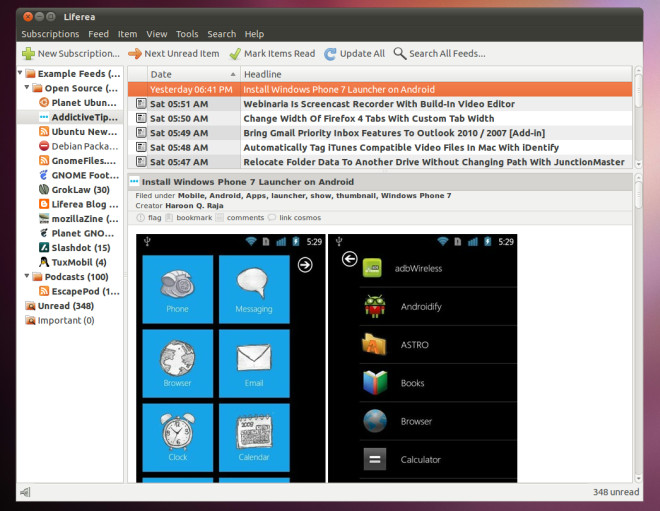Select the Relocate Folder Data headline
Screen dimensions: 660x511
pos(434,162)
